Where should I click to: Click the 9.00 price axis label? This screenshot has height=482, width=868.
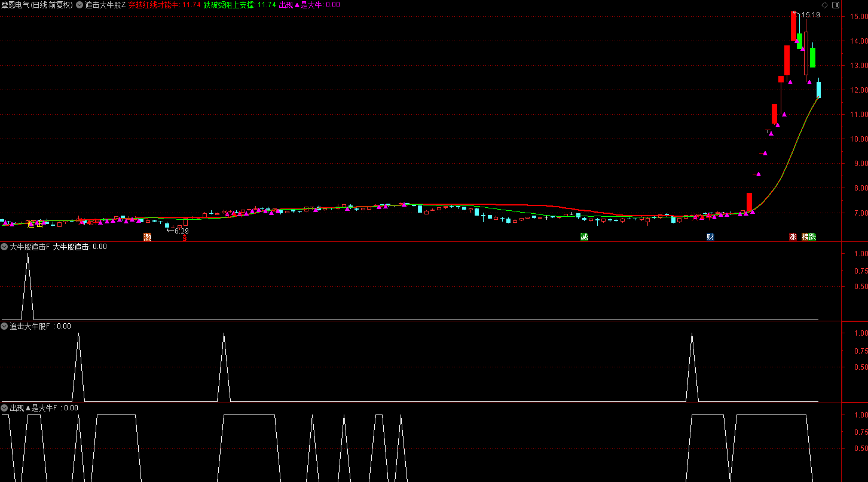860,164
